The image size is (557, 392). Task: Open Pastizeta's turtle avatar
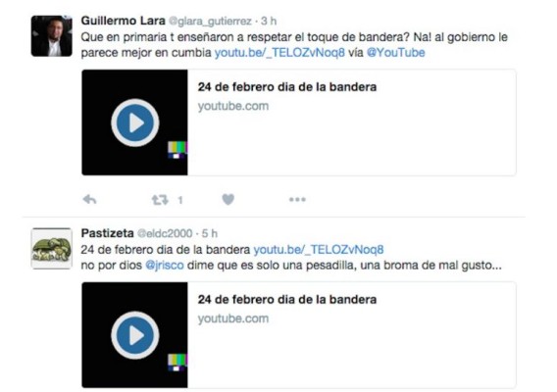coord(52,248)
